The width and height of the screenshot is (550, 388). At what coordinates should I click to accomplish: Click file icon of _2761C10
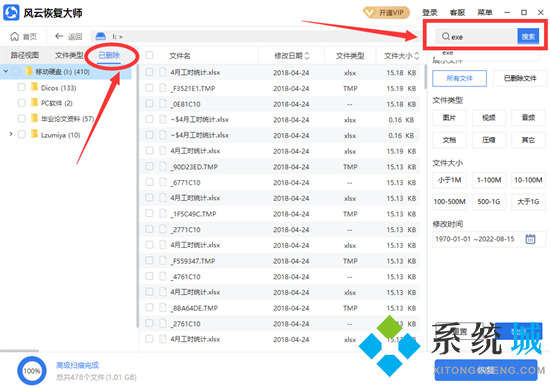[x=162, y=323]
